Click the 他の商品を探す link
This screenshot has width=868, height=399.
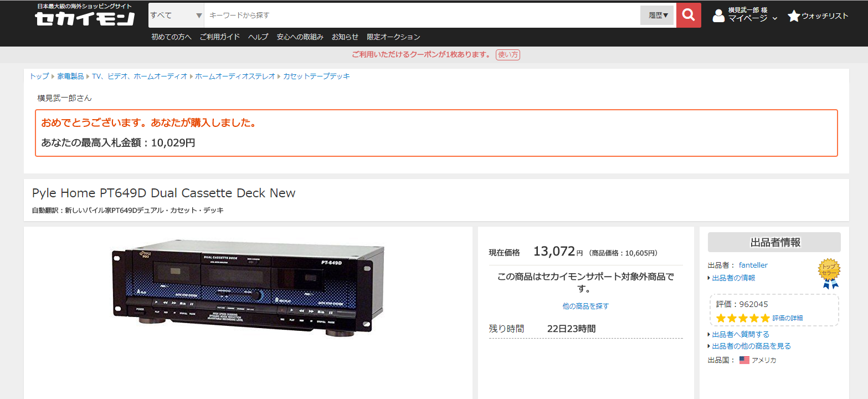point(585,306)
